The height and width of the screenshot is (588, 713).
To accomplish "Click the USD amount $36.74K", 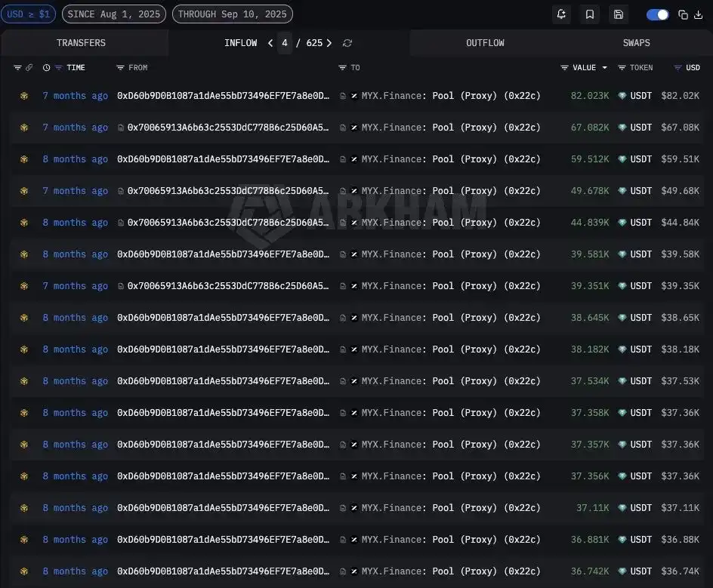I will (x=681, y=571).
